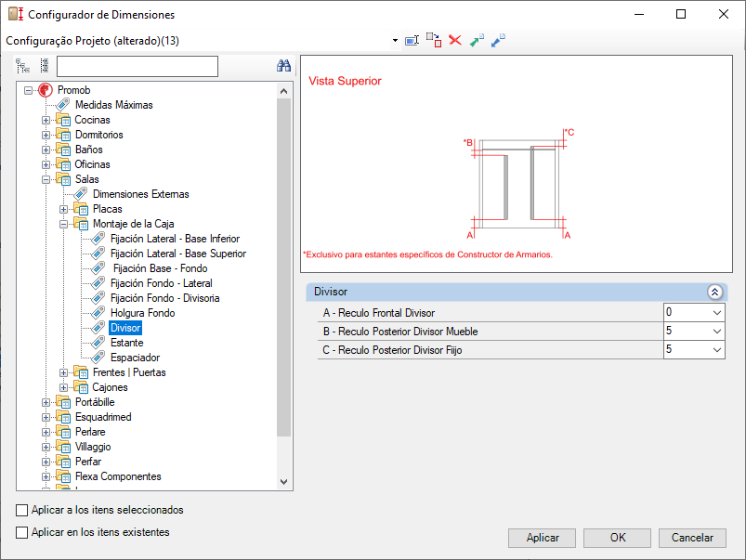Screen dimensions: 746x560
Task: Click the tree vertical scrollbar thumb
Action: coord(283,267)
